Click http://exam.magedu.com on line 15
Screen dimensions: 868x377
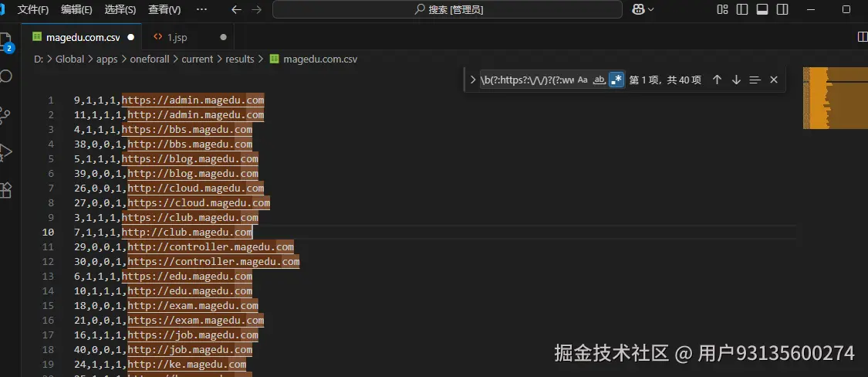point(193,305)
